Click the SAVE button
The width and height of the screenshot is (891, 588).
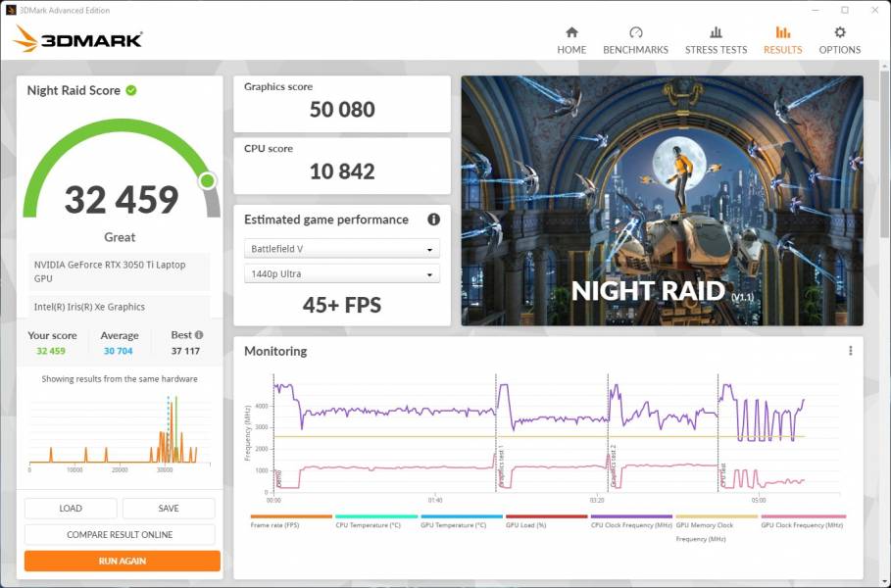click(x=169, y=509)
